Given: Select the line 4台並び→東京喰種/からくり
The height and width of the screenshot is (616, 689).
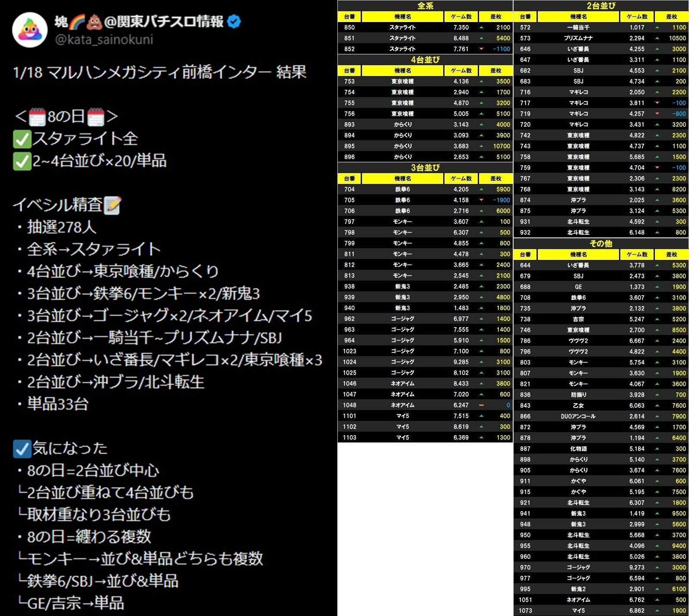Looking at the screenshot, I should pyautogui.click(x=123, y=272).
